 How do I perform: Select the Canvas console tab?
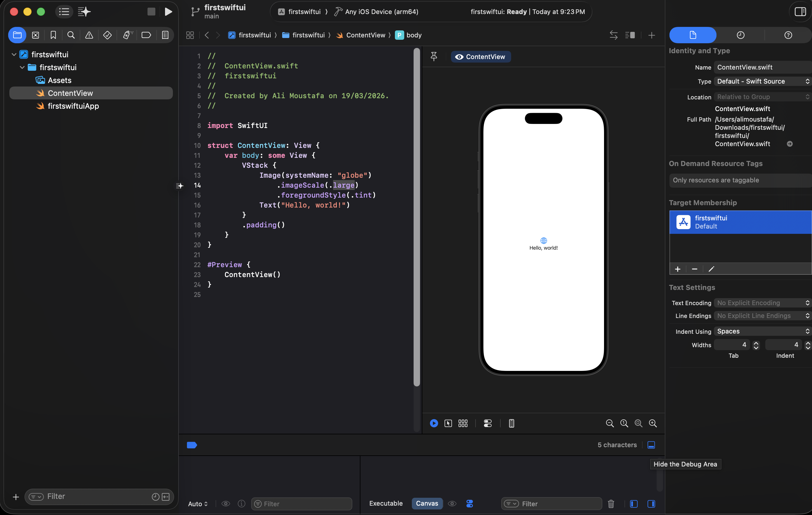[427, 504]
